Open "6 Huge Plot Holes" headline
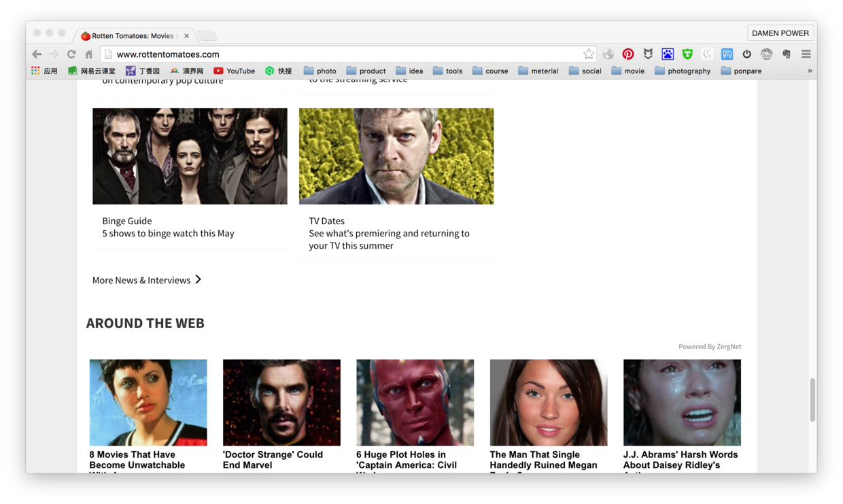Screen dimensions: 843x504 (407, 461)
